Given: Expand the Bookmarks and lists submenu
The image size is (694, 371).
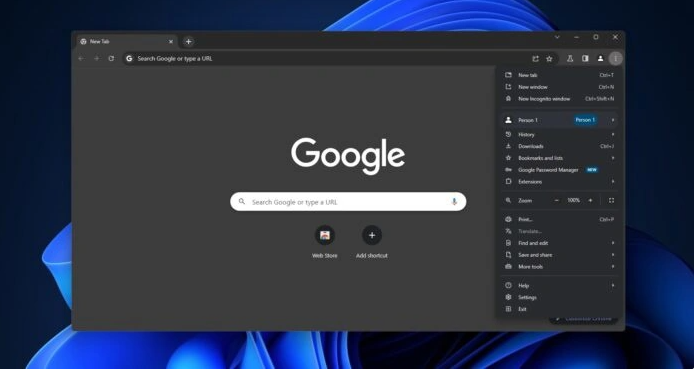Looking at the screenshot, I should point(559,158).
